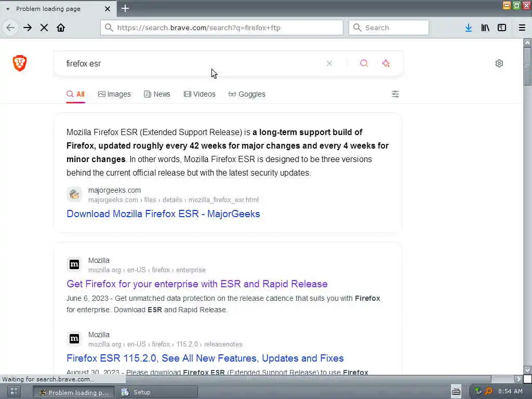Image resolution: width=532 pixels, height=399 pixels.
Task: Switch to Problem loading taskbar button
Action: tap(74, 392)
